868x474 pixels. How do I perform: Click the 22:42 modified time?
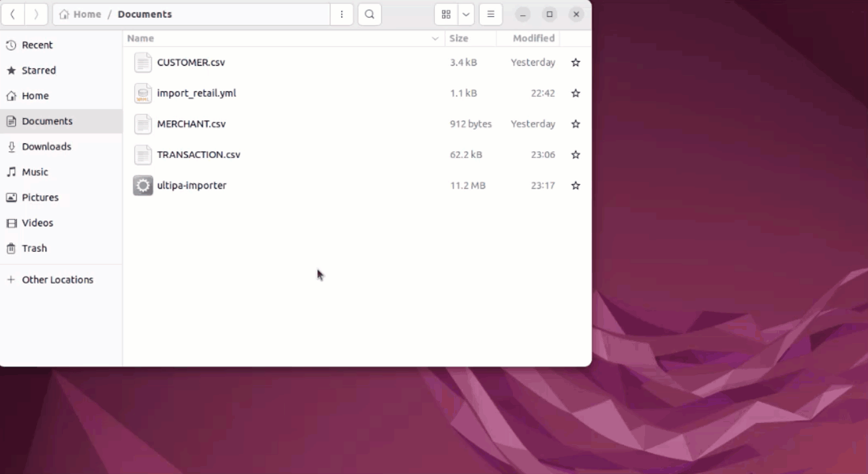click(x=543, y=93)
